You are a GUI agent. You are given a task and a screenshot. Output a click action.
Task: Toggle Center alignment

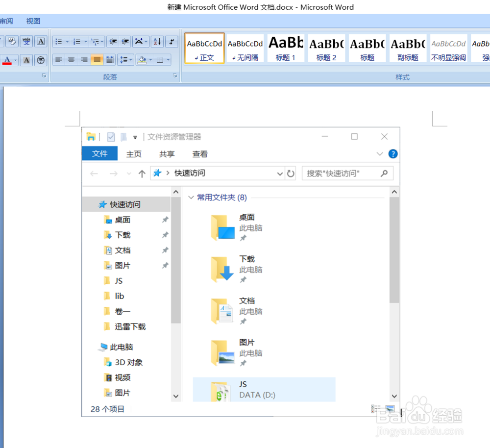pos(71,59)
